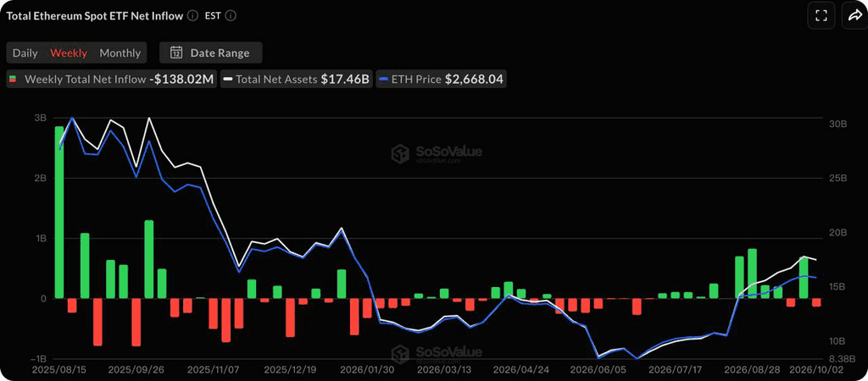Click the $2,668.04 ETH price value

pyautogui.click(x=474, y=79)
